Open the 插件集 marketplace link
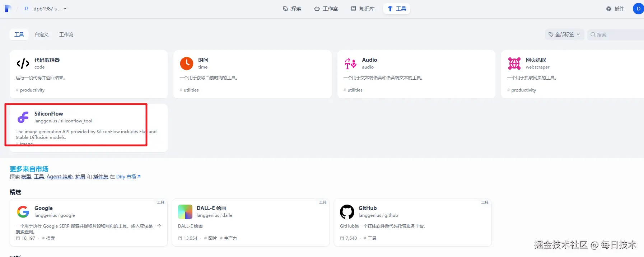Viewport: 644px width, 257px height. pos(101,177)
